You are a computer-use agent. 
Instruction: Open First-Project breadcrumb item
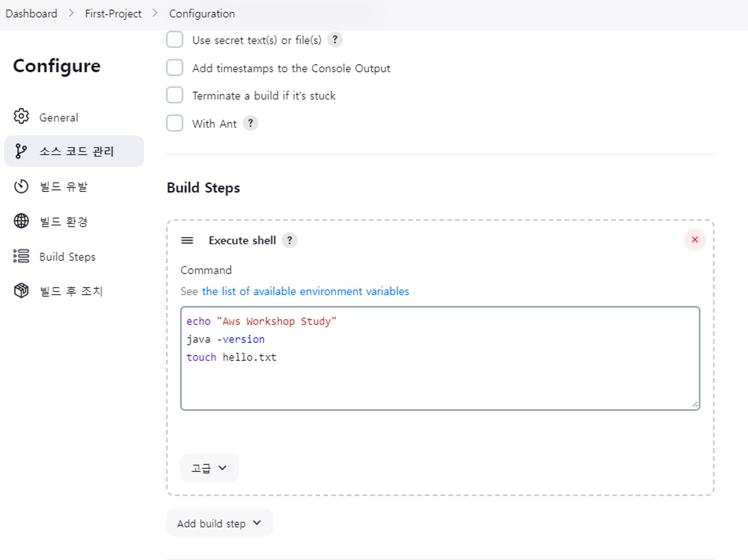113,13
